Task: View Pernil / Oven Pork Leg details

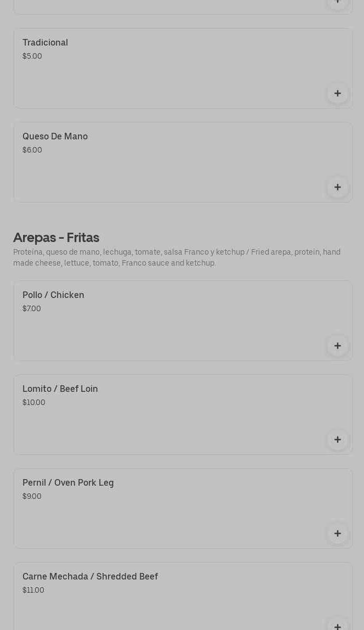Action: [68, 483]
